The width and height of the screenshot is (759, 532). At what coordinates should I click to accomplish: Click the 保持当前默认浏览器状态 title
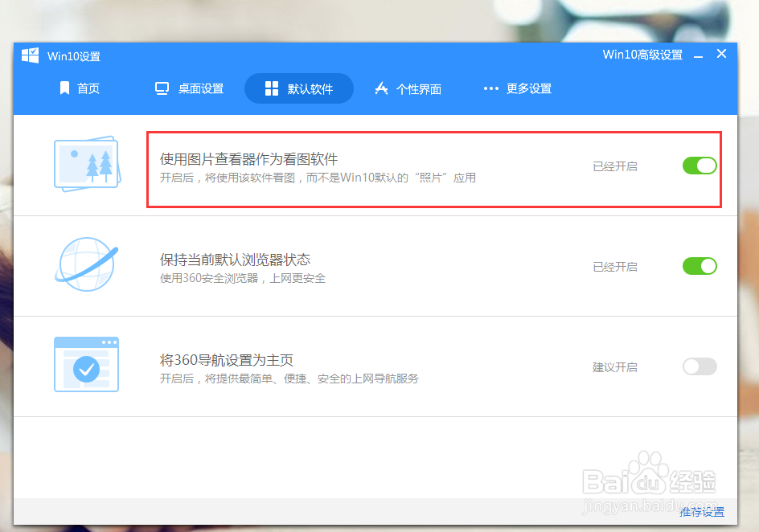[x=236, y=260]
